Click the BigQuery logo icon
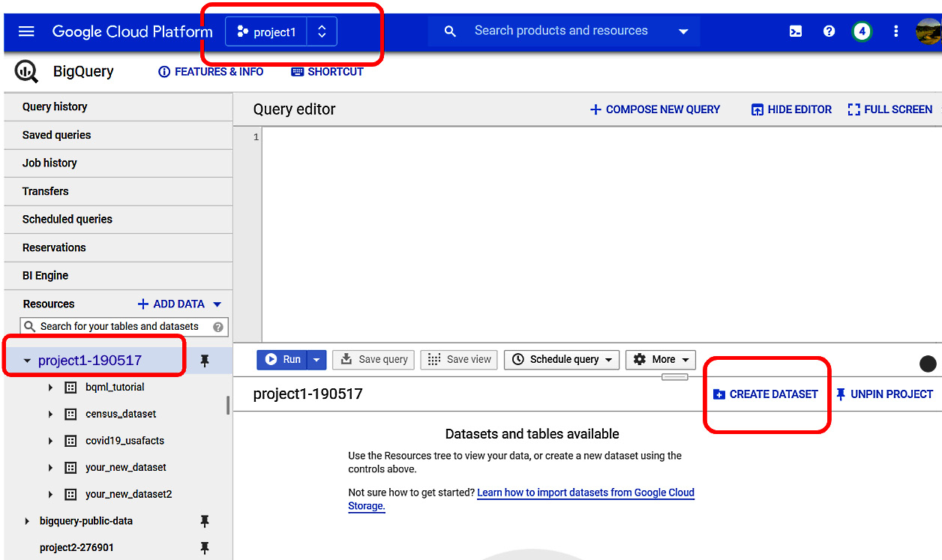 pos(26,72)
